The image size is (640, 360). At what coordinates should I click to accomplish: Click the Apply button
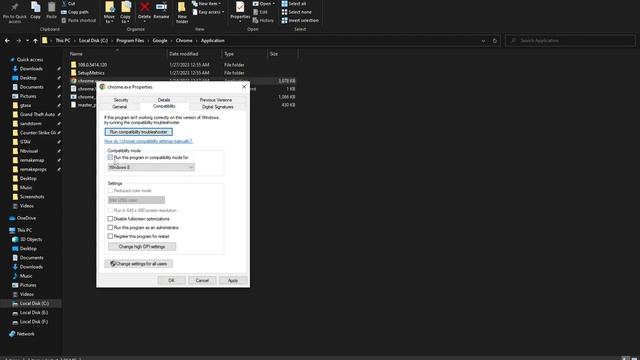point(233,280)
